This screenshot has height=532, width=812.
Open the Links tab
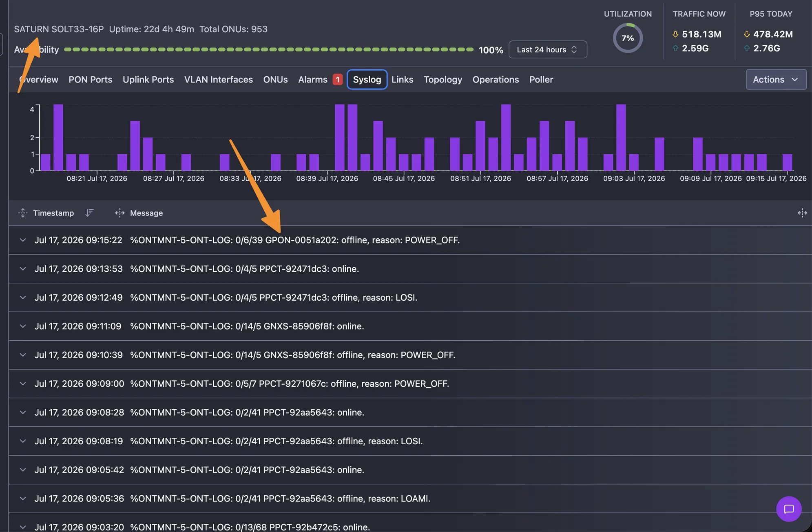point(402,80)
